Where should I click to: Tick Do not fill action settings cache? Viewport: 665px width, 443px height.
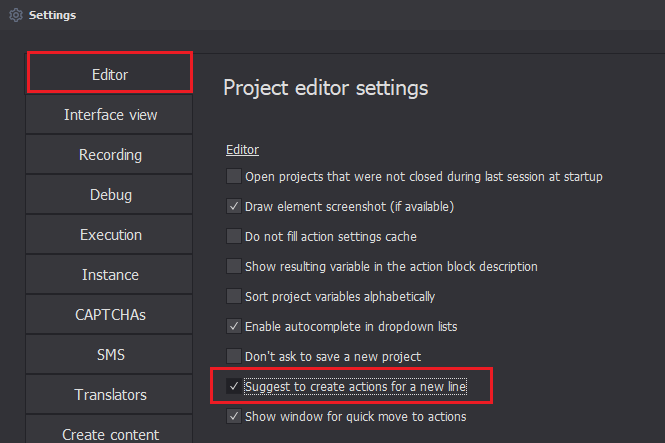[x=234, y=237]
